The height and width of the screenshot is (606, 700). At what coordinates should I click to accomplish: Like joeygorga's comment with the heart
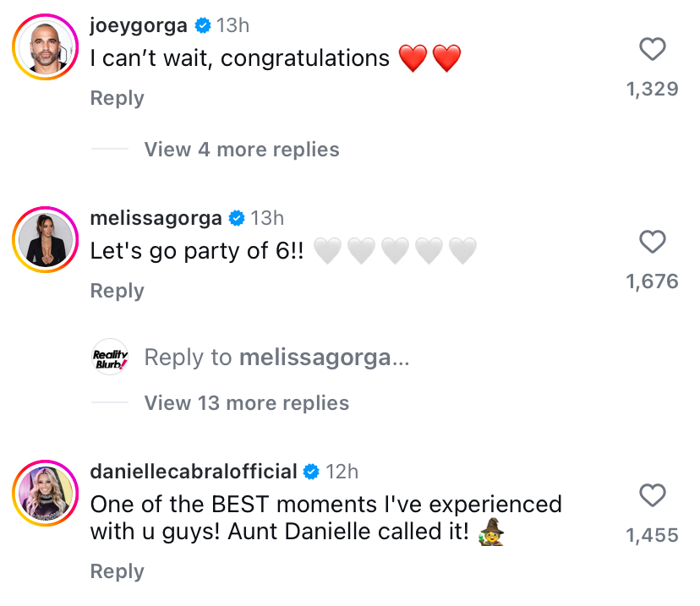(x=652, y=51)
